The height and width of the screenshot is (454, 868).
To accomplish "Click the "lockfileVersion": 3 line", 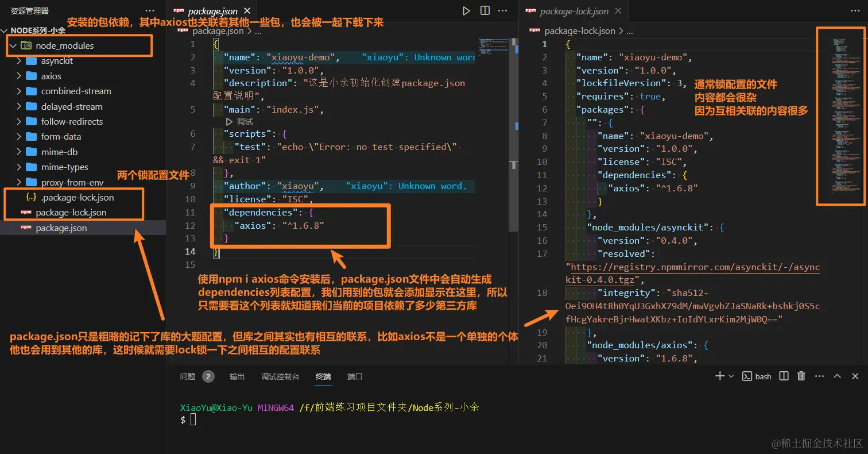I will point(632,83).
